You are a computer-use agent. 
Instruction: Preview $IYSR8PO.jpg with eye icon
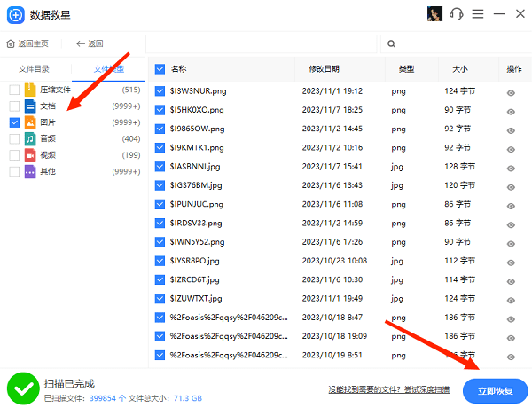pos(511,263)
